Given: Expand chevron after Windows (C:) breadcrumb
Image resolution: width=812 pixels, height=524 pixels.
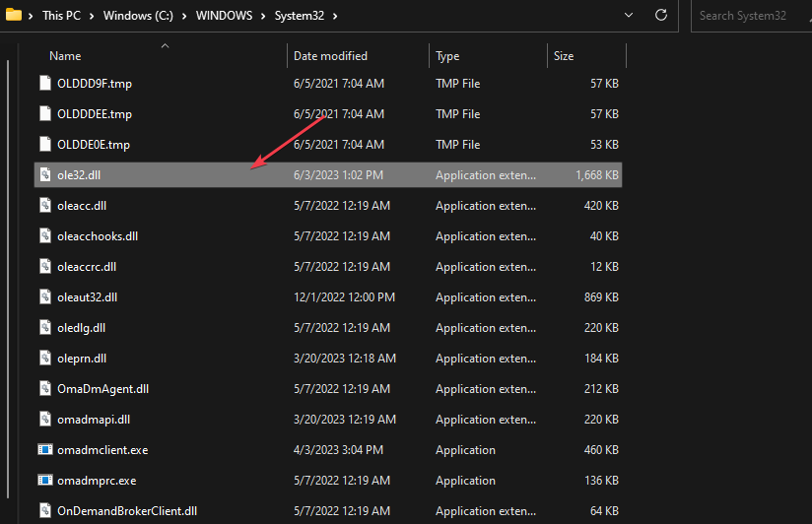Looking at the screenshot, I should tap(184, 16).
